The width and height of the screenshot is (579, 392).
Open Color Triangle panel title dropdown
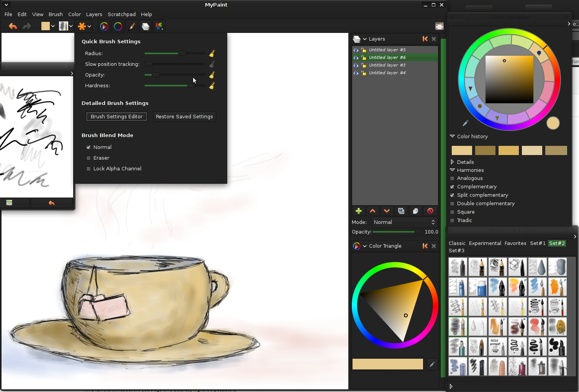[365, 246]
